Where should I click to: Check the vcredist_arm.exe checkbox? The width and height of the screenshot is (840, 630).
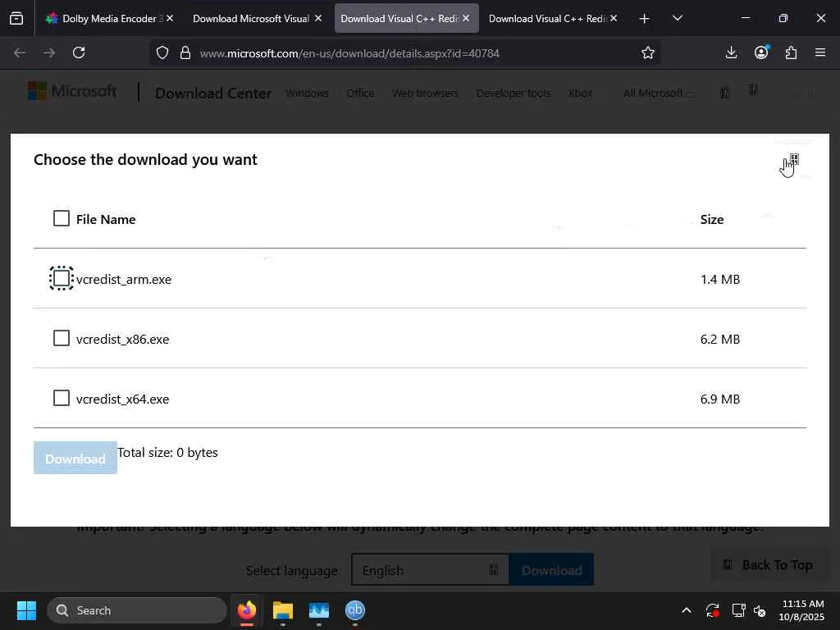(x=62, y=278)
